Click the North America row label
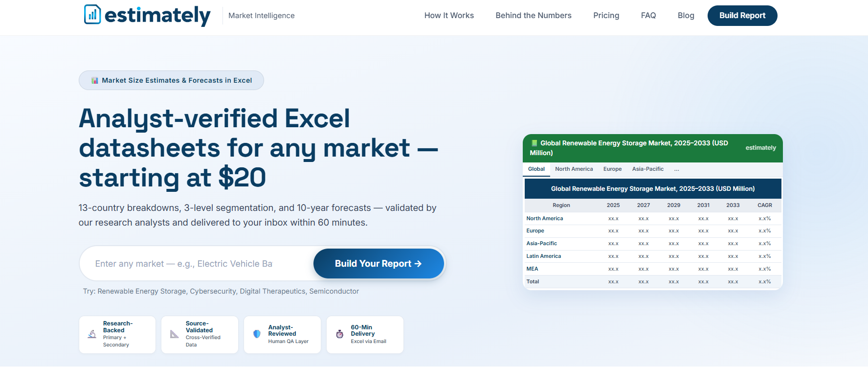Screen dimensions: 868x368 [545, 219]
